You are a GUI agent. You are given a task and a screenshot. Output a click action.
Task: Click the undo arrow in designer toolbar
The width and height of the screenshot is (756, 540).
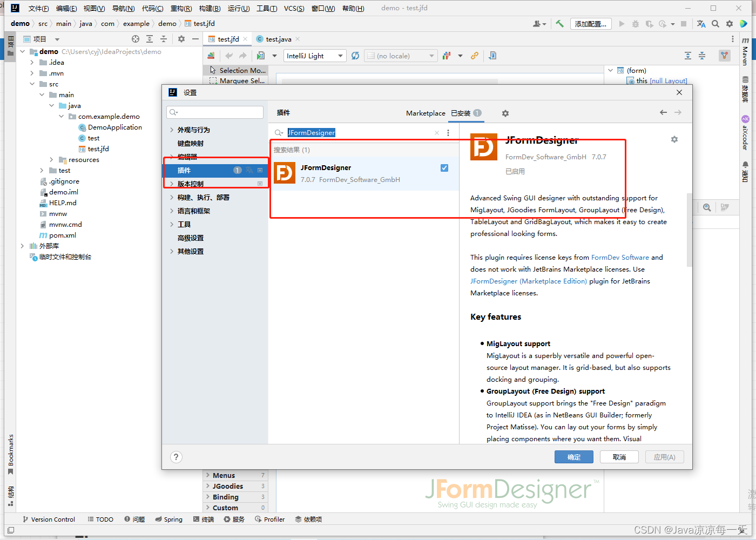(229, 56)
